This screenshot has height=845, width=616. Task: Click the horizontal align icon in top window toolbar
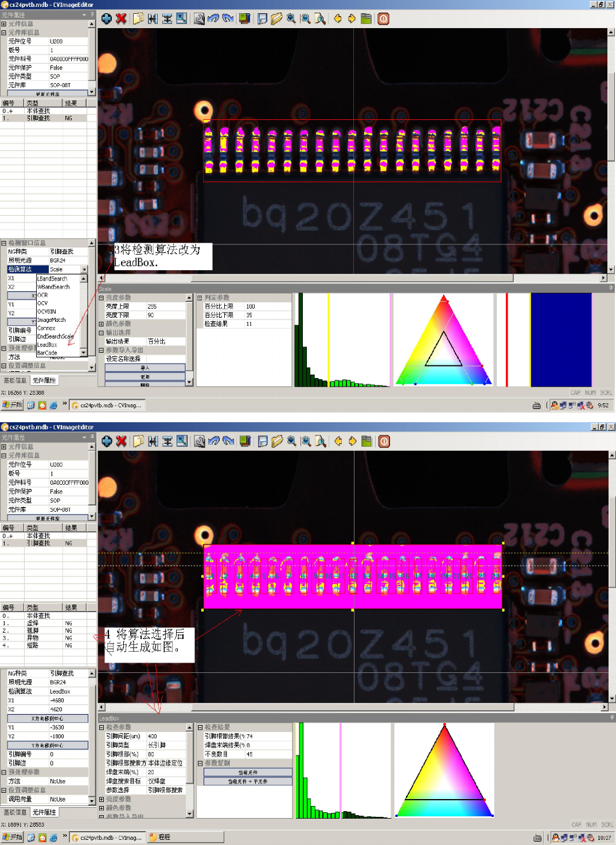[x=153, y=18]
